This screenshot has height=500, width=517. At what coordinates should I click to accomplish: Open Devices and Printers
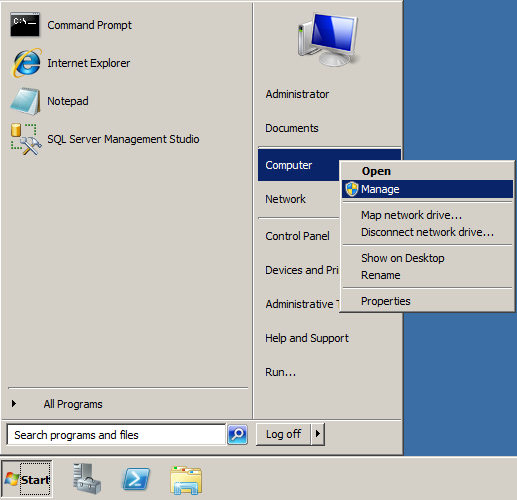(302, 270)
